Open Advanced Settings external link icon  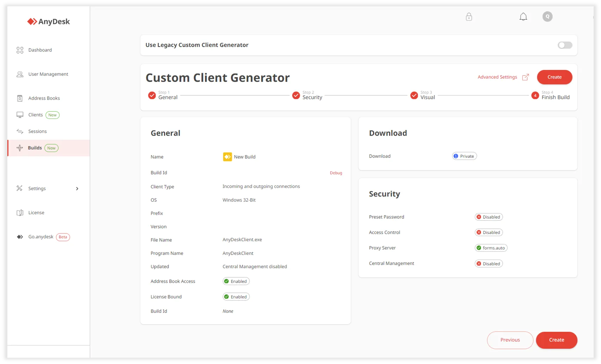525,77
